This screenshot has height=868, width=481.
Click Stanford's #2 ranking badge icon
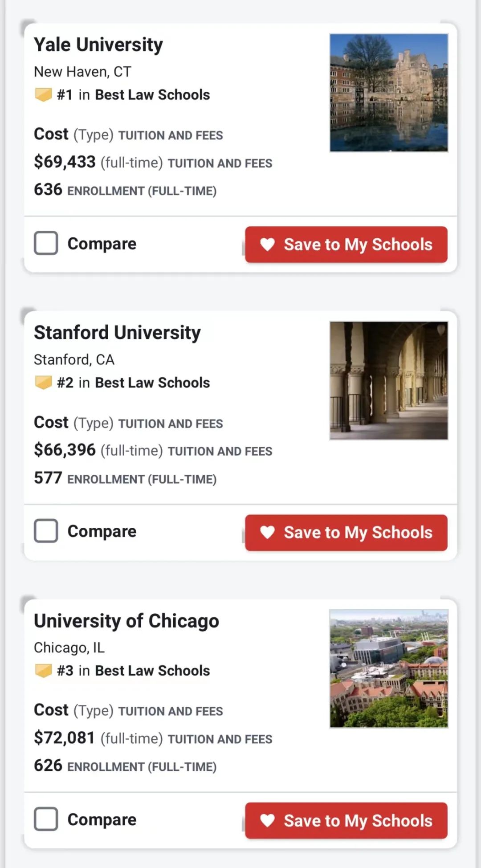(x=43, y=383)
